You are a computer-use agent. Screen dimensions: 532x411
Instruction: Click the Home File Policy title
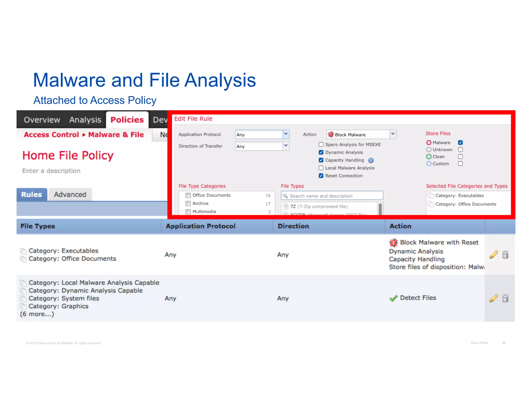[x=68, y=155]
